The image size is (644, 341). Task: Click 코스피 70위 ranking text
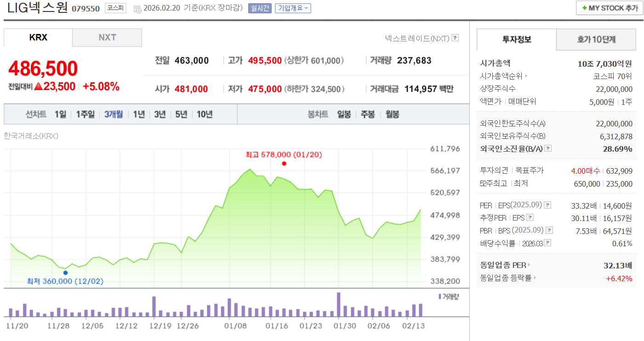point(613,76)
